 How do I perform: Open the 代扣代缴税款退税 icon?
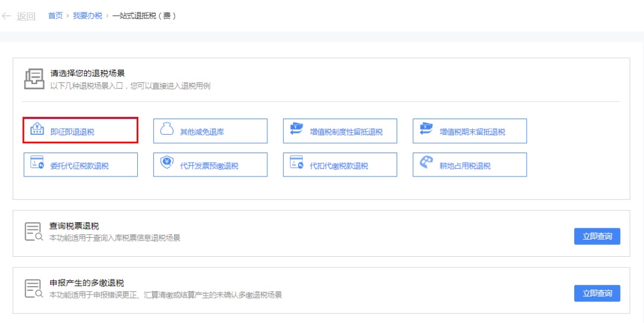click(296, 163)
